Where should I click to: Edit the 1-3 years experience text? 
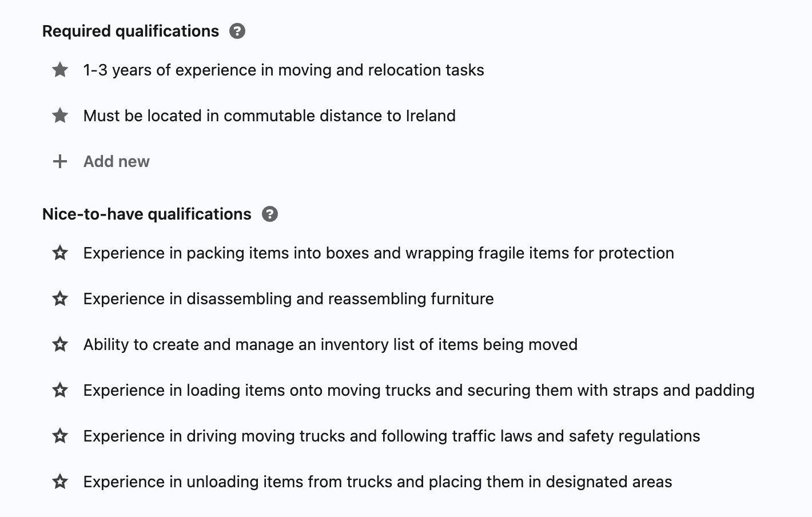tap(284, 70)
